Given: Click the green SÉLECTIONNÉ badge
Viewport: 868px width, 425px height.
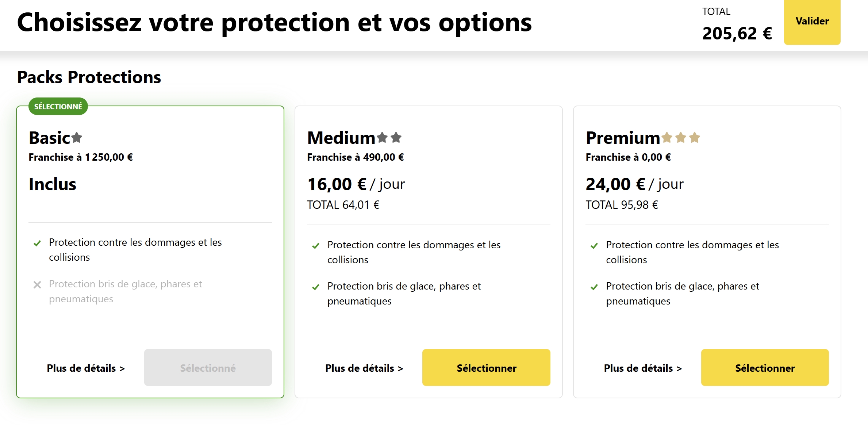Looking at the screenshot, I should (58, 107).
